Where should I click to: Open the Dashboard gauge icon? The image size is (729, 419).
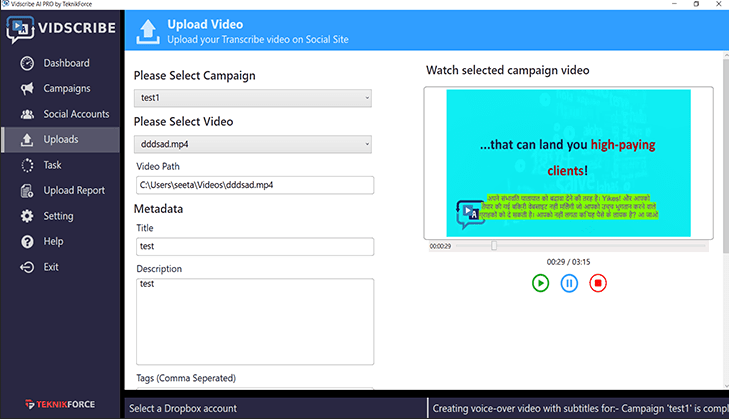coord(27,63)
